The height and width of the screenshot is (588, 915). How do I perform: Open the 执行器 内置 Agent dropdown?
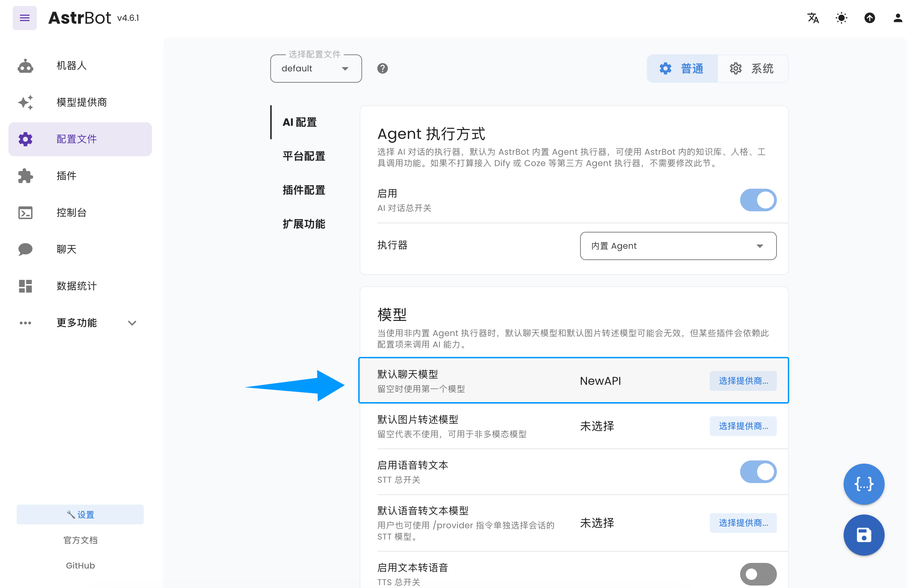678,246
